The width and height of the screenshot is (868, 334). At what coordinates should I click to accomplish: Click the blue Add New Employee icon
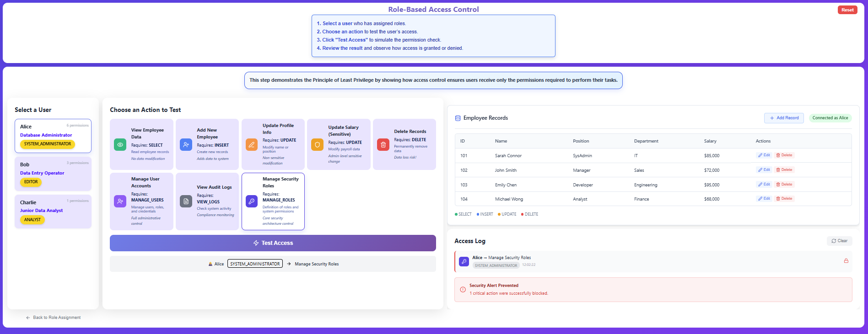pos(186,144)
